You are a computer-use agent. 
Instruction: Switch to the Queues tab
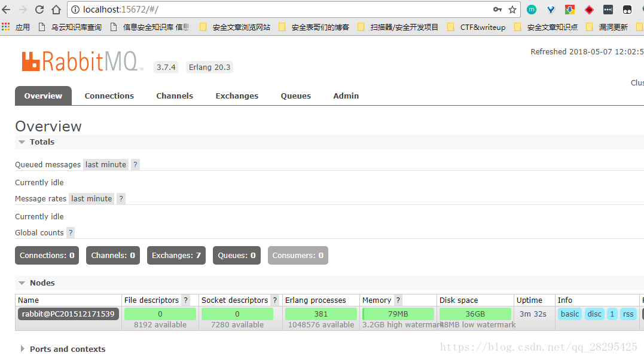296,96
